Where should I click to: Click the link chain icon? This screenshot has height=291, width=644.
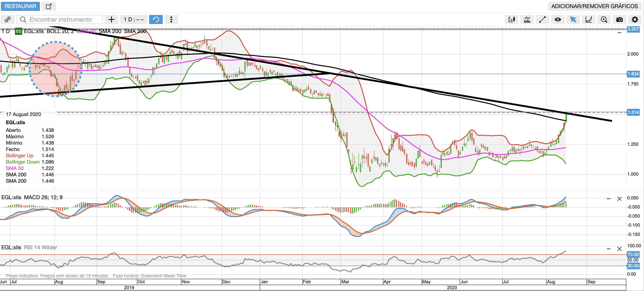(x=8, y=19)
